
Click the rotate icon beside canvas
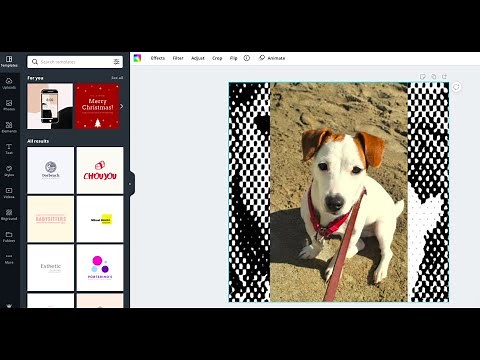[x=456, y=87]
